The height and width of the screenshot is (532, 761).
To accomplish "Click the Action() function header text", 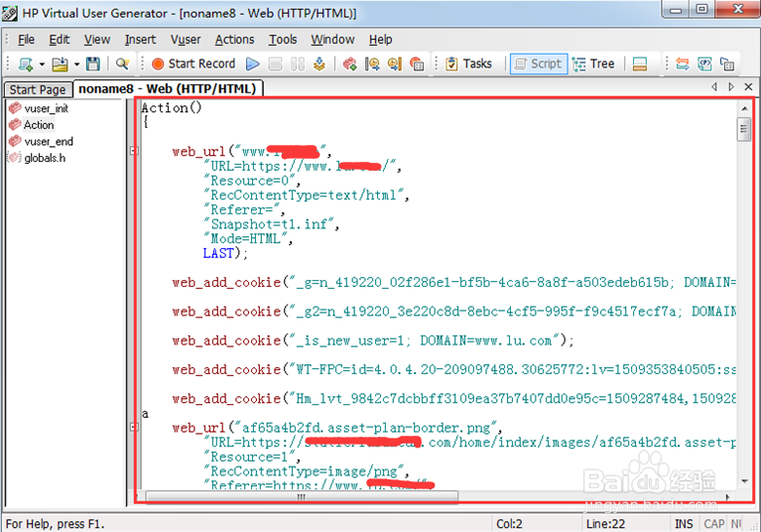I will [172, 107].
